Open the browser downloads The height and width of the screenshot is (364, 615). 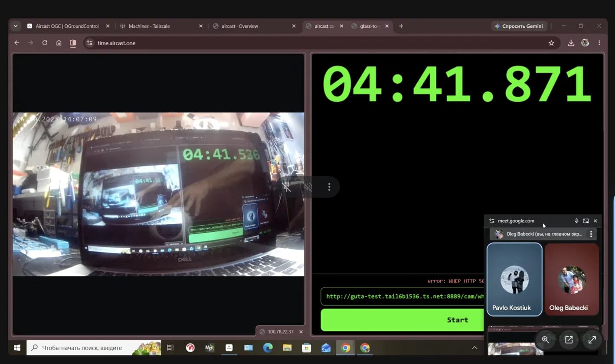571,43
